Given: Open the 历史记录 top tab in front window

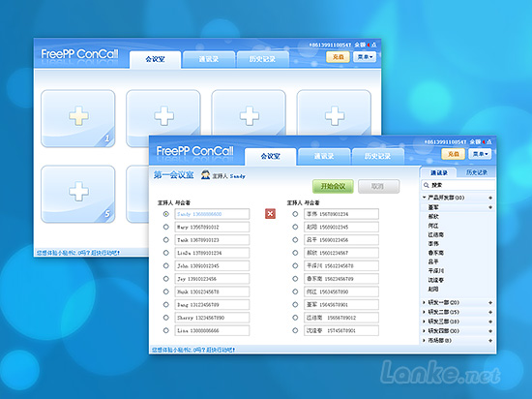Looking at the screenshot, I should (378, 157).
